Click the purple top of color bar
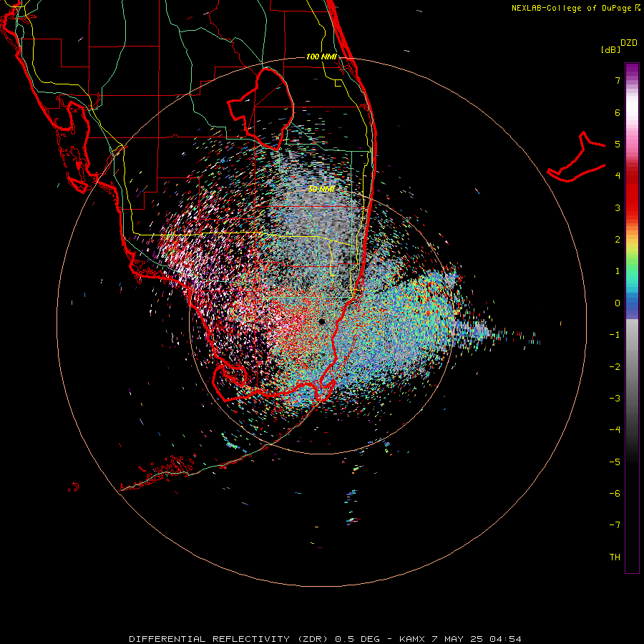 pos(632,70)
